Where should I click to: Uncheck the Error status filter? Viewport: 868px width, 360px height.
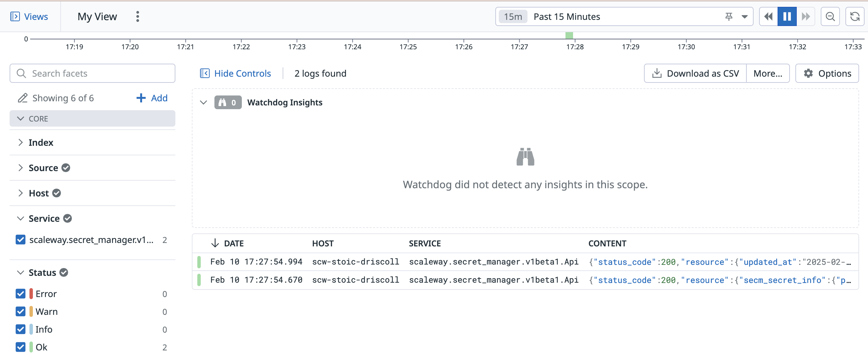coord(21,294)
